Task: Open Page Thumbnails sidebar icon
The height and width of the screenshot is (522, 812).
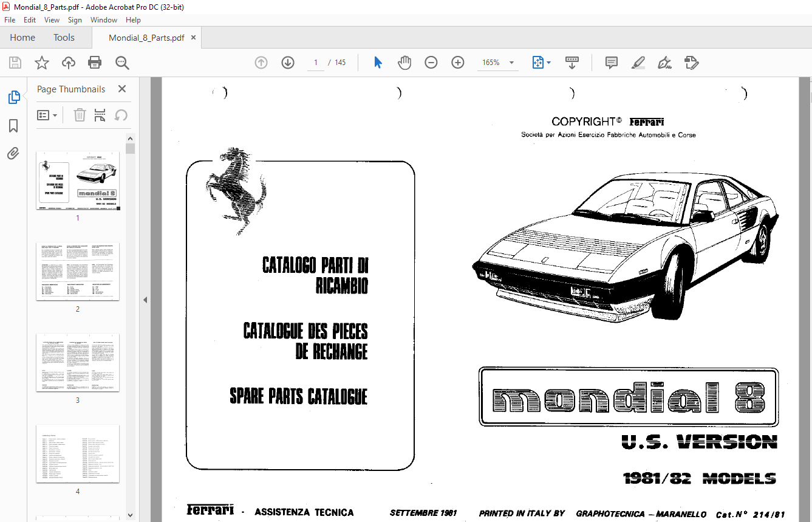Action: tap(13, 97)
